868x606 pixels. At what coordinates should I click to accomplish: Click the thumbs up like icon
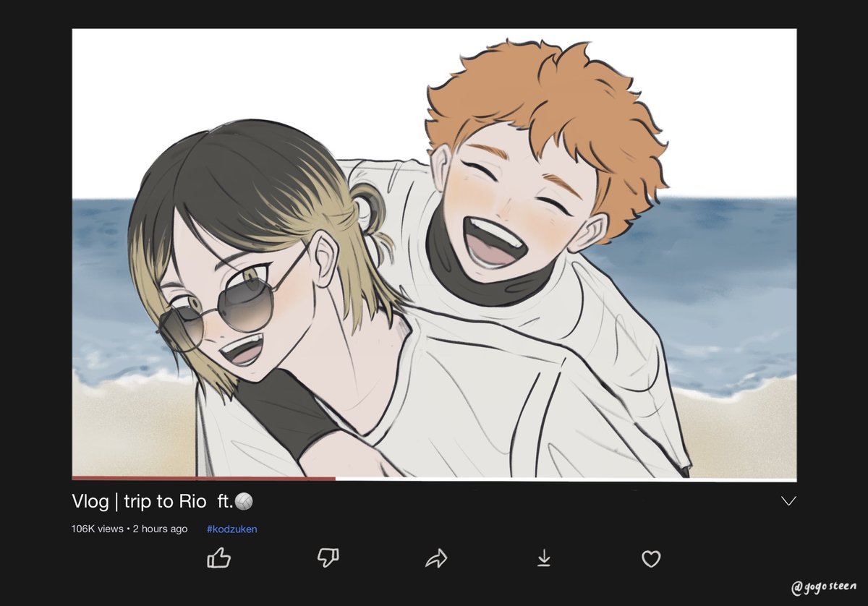pos(219,558)
